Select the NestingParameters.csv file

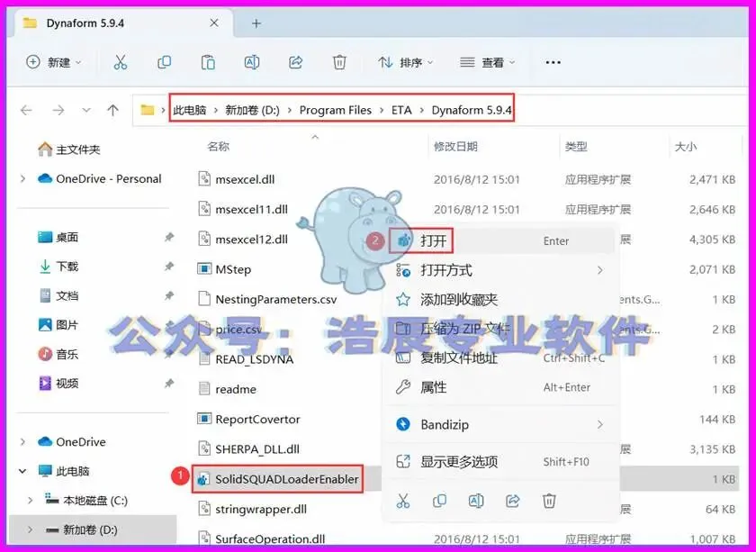276,299
